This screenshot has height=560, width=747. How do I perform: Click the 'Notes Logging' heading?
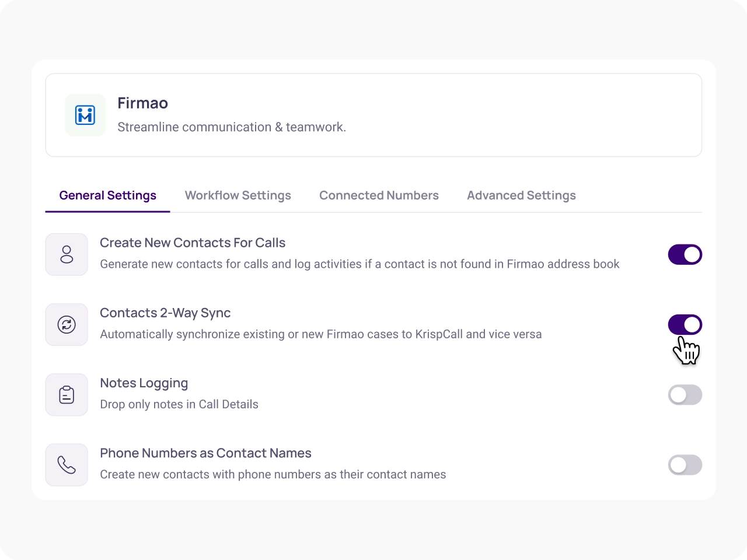(x=144, y=383)
